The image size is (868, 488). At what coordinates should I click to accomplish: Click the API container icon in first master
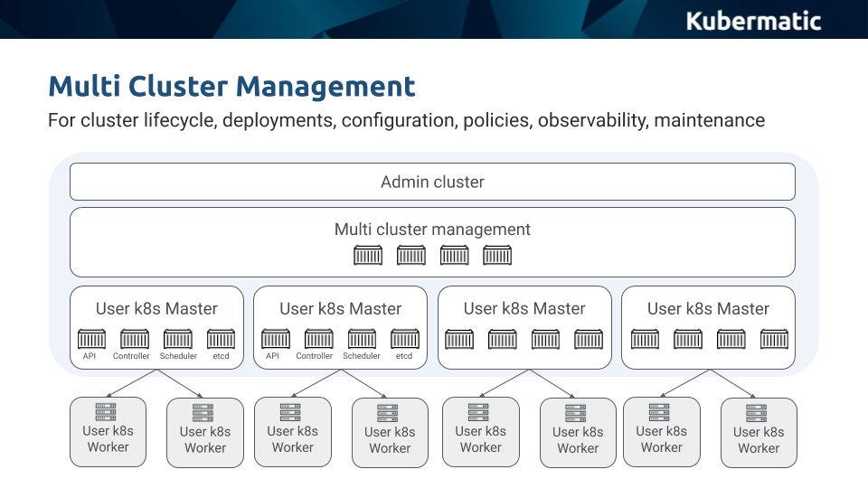[x=91, y=340]
